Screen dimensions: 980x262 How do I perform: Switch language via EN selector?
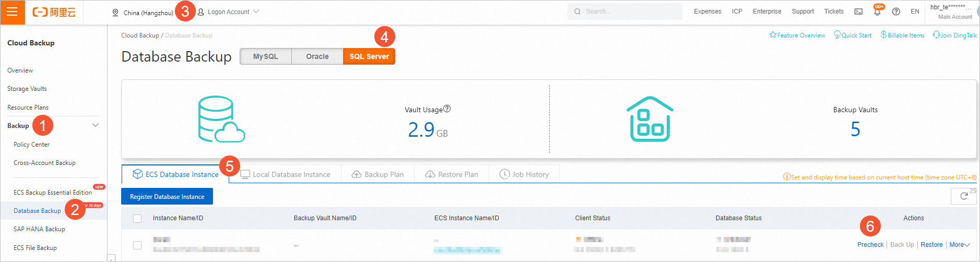coord(915,11)
